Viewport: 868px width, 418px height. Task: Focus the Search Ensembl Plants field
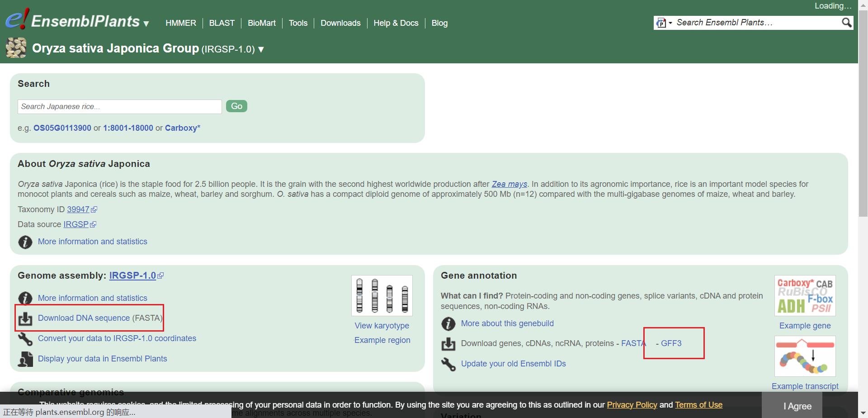(757, 23)
